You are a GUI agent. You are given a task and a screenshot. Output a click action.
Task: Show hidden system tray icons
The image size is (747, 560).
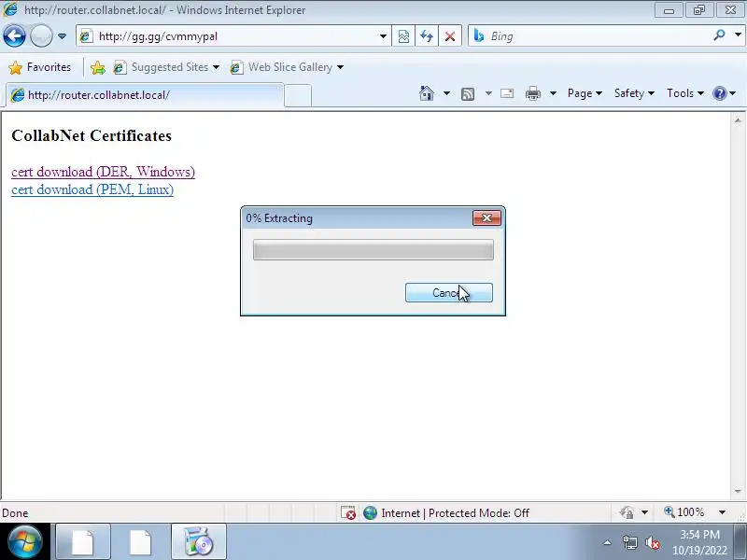pos(608,542)
